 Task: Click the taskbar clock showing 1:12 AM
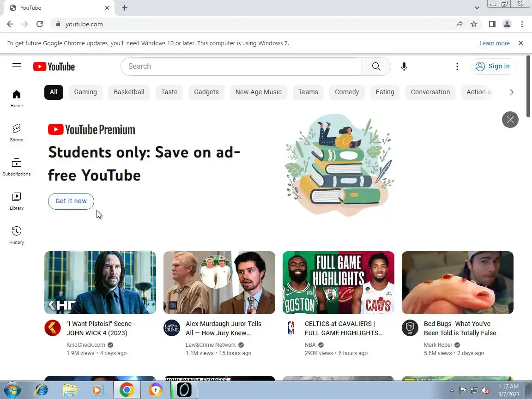tap(508, 390)
